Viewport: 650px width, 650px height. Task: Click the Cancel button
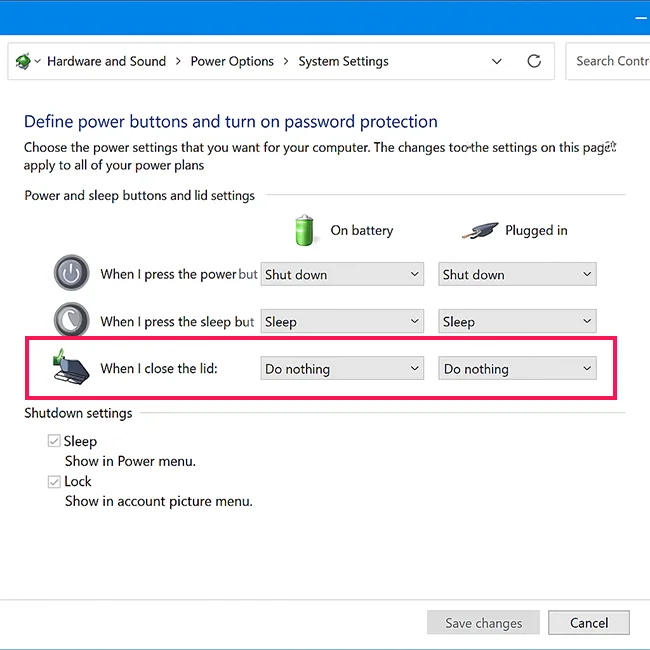[x=589, y=622]
